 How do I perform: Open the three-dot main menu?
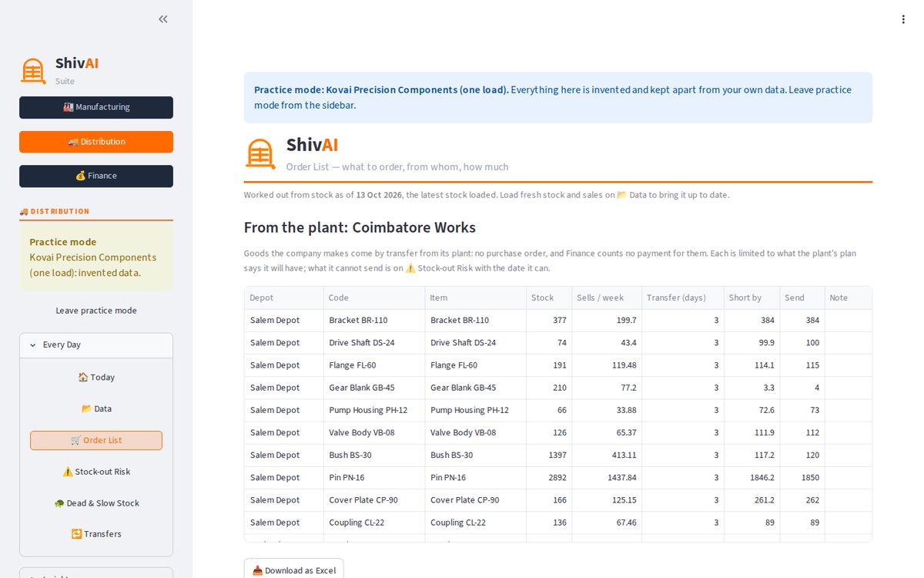pyautogui.click(x=903, y=19)
